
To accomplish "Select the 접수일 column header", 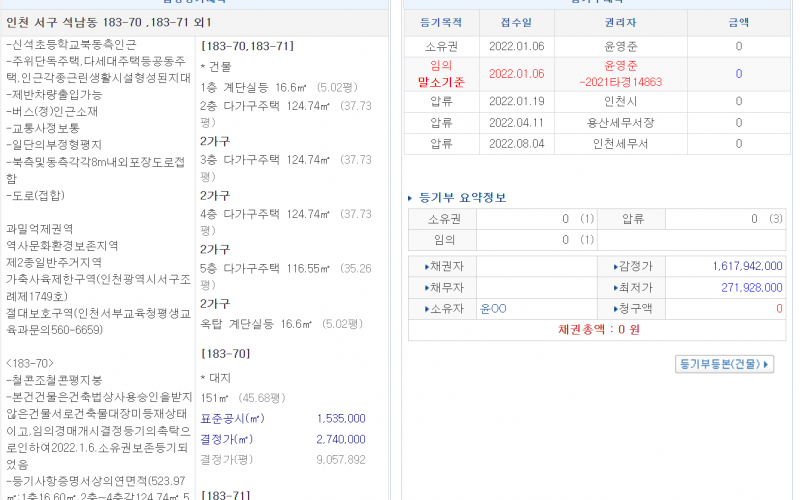I will pyautogui.click(x=516, y=21).
